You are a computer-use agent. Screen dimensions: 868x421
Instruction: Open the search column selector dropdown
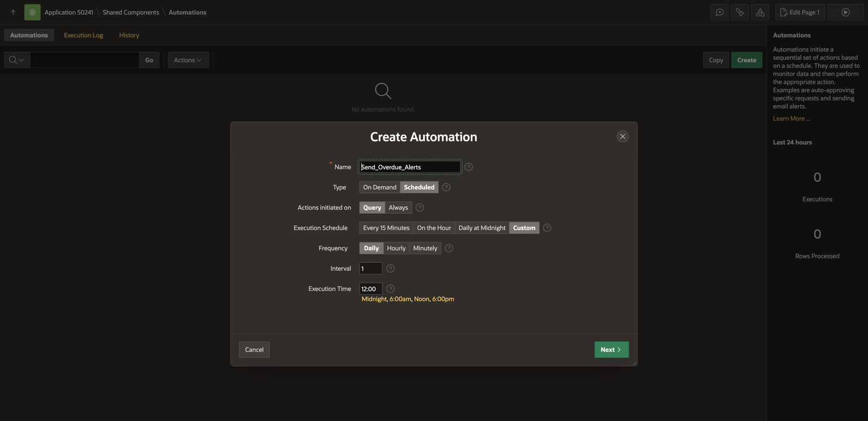(17, 60)
